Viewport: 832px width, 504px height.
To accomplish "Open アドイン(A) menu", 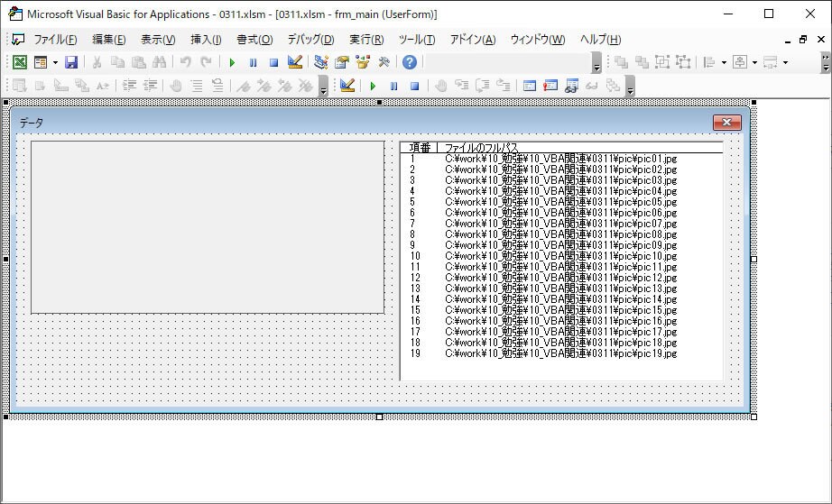I will [x=473, y=39].
